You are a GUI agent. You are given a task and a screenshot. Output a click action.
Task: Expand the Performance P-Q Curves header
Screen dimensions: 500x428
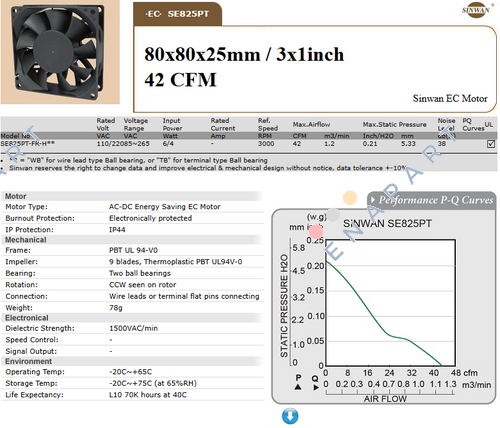pos(431,200)
